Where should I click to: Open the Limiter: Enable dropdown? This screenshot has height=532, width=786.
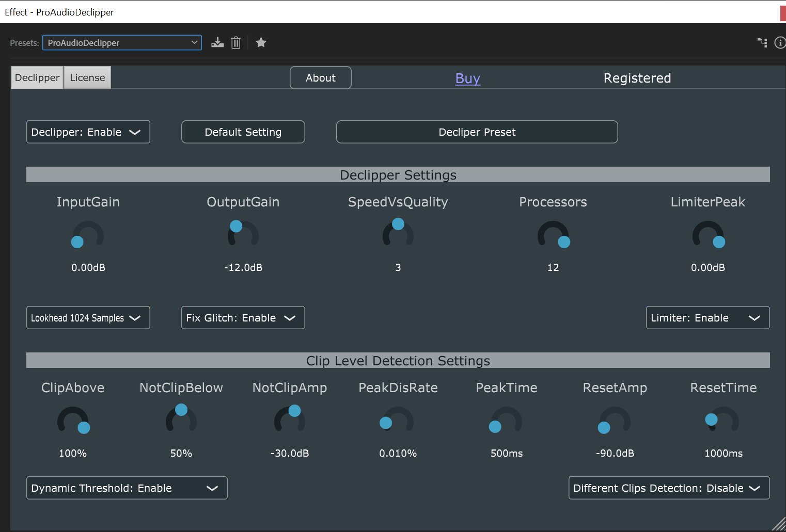[x=708, y=318]
